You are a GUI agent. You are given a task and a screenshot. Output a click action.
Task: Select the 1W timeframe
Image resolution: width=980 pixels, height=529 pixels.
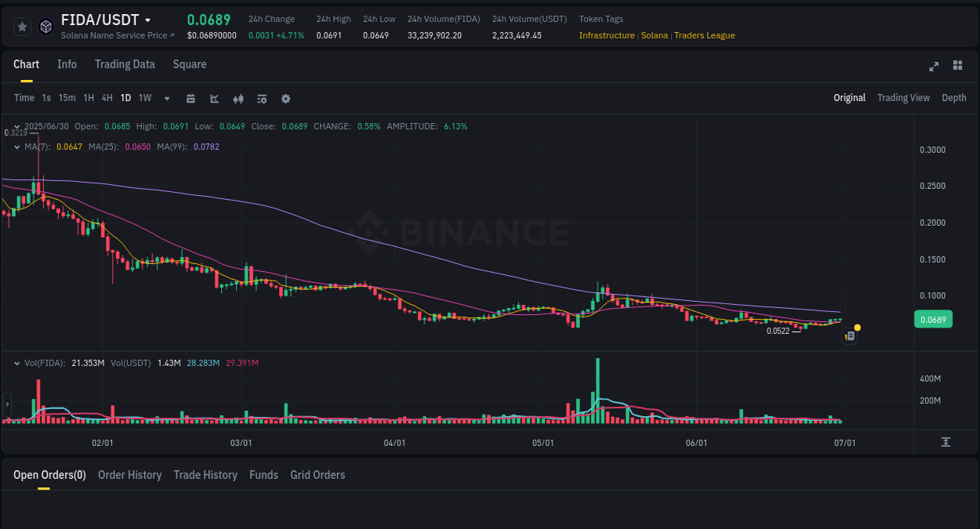click(x=144, y=98)
